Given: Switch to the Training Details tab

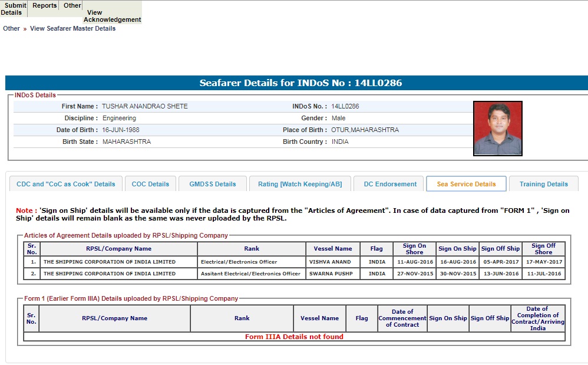Looking at the screenshot, I should pos(543,184).
